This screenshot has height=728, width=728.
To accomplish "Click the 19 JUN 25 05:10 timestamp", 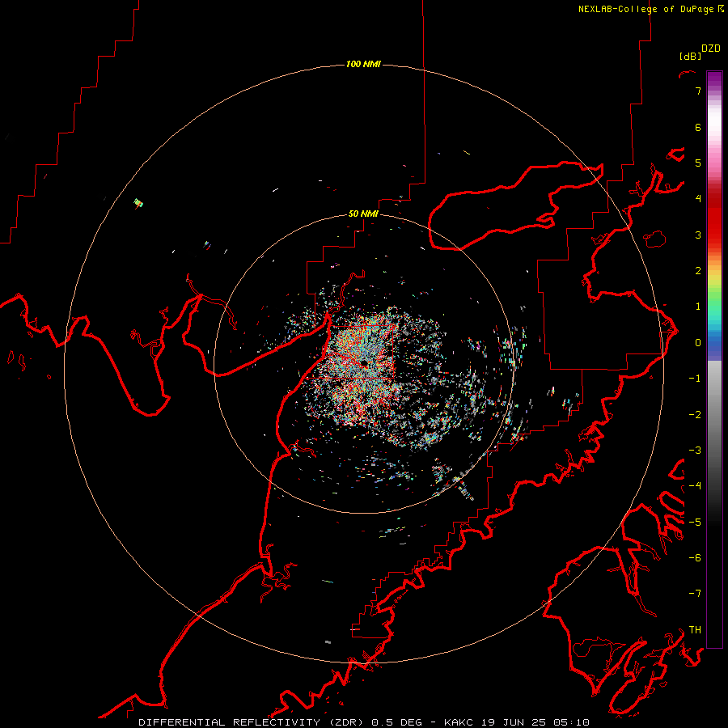I will 535,722.
